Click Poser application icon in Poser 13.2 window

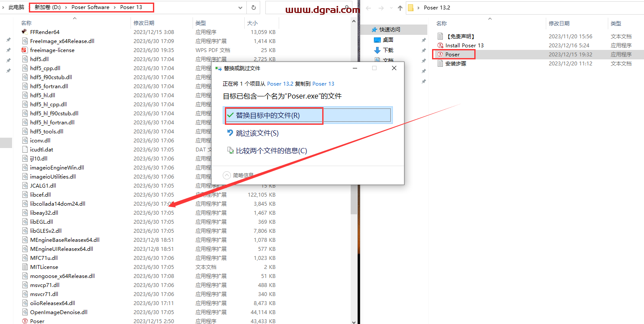[x=440, y=54]
